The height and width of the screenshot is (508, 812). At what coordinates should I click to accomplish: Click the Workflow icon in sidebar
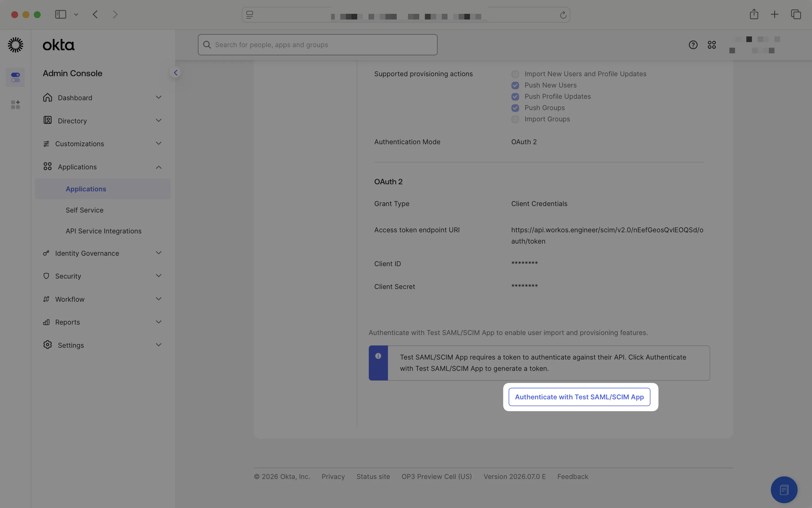(x=46, y=299)
